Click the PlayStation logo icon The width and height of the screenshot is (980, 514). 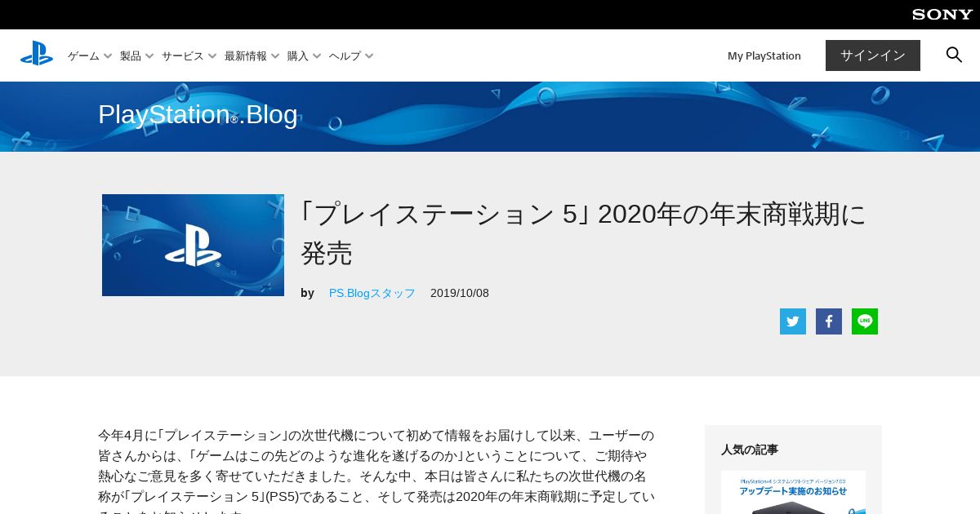(x=37, y=54)
